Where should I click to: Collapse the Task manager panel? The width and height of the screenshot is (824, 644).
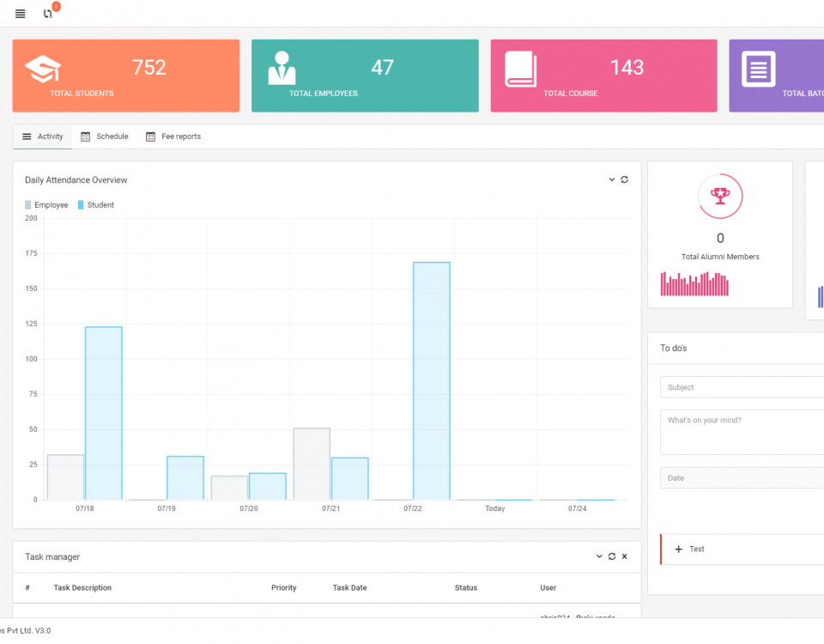click(599, 556)
